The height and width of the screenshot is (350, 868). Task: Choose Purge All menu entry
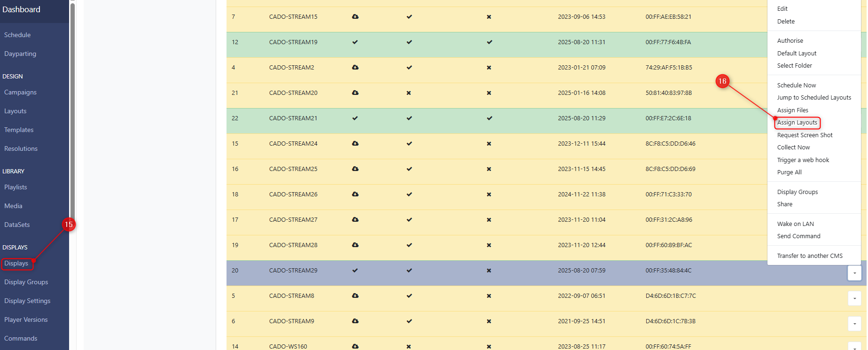coord(789,172)
